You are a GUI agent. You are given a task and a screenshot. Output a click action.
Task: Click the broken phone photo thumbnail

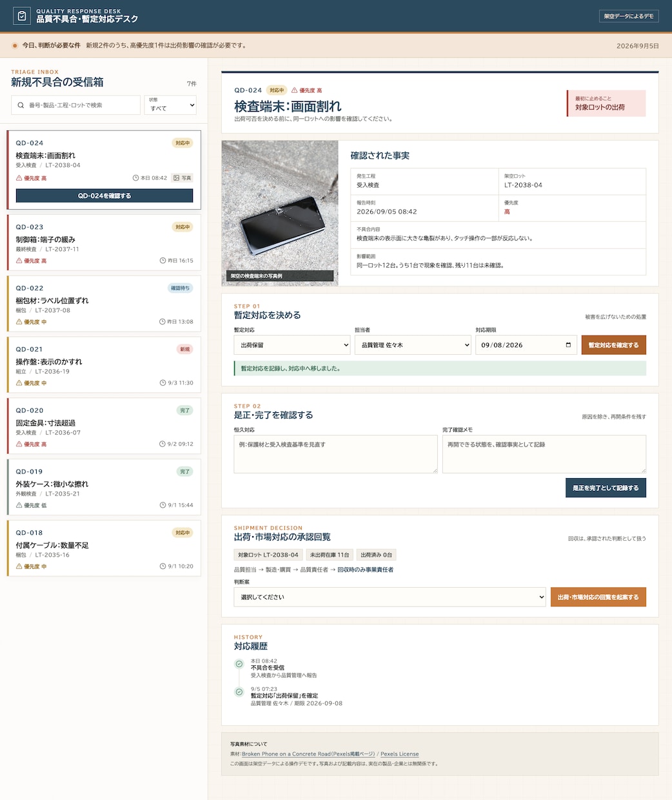point(280,213)
